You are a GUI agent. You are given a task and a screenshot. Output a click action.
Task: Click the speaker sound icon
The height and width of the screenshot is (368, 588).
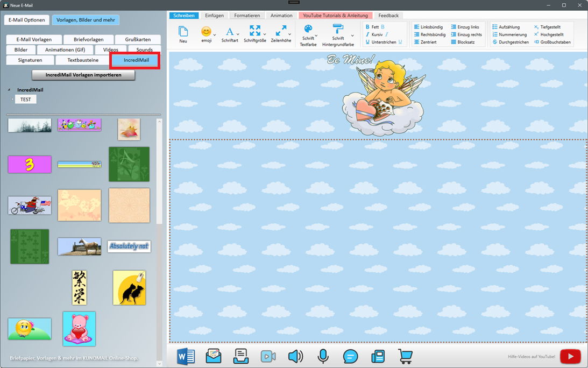295,356
